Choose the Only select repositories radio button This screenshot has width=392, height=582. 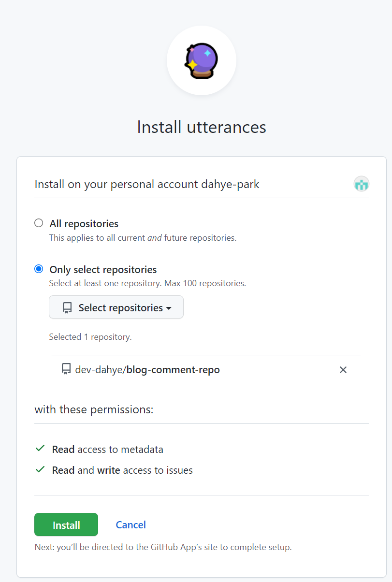(39, 269)
